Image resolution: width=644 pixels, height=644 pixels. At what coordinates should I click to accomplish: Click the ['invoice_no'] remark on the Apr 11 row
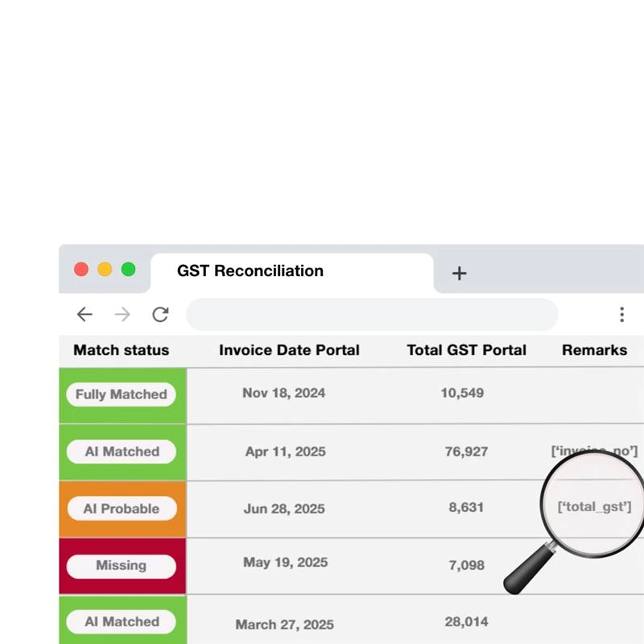click(594, 452)
